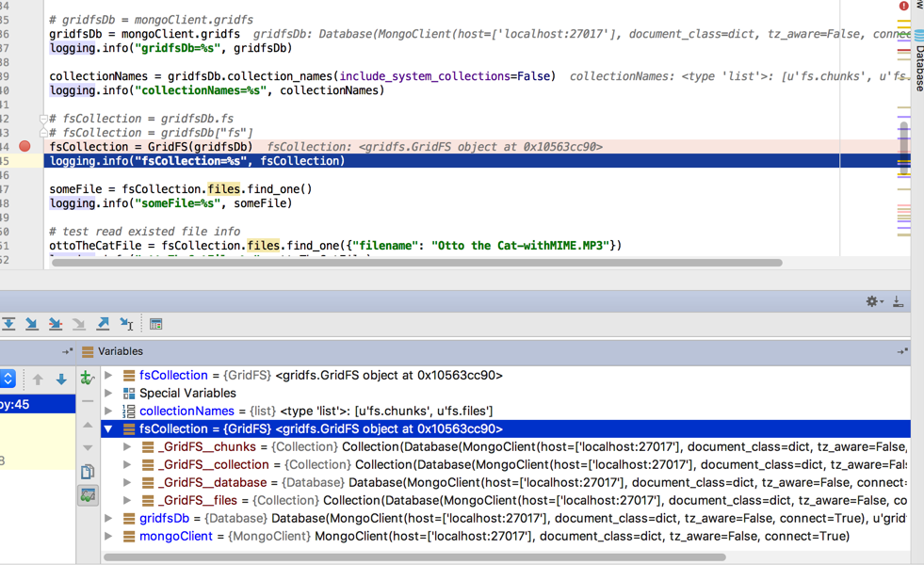Click the editor vertical scrollbar thumb
Viewport: 924px width, 565px height.
click(x=904, y=149)
